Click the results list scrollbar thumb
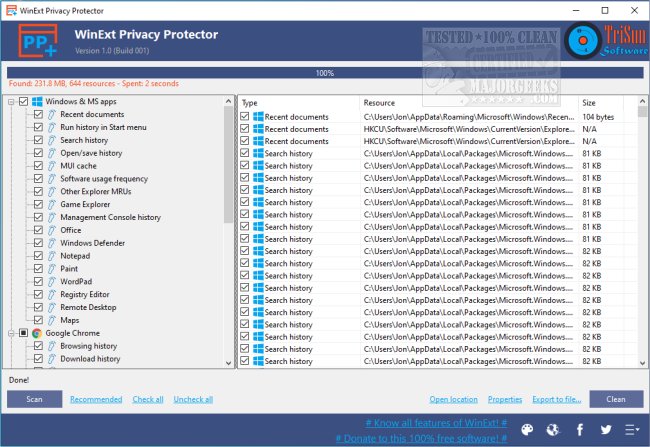This screenshot has height=447, width=650. pyautogui.click(x=643, y=112)
